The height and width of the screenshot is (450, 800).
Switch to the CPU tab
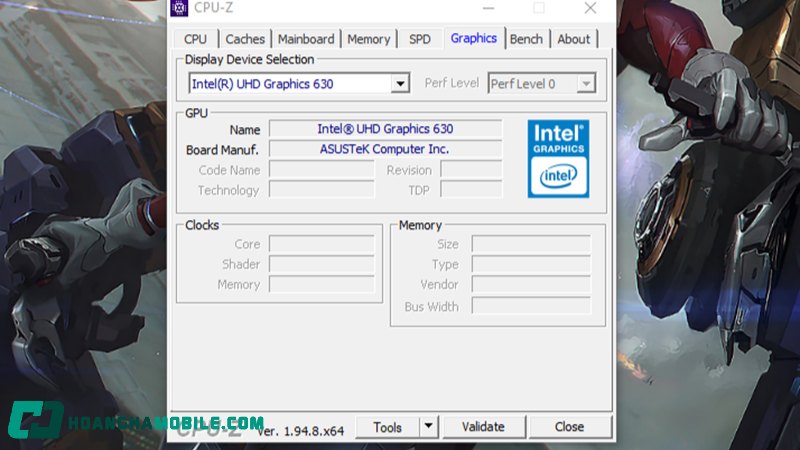click(195, 39)
